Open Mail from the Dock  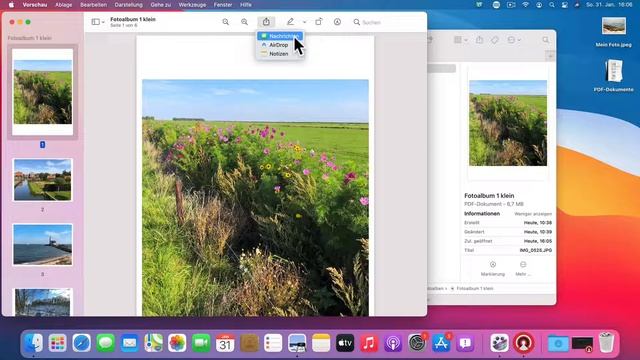coord(129,343)
